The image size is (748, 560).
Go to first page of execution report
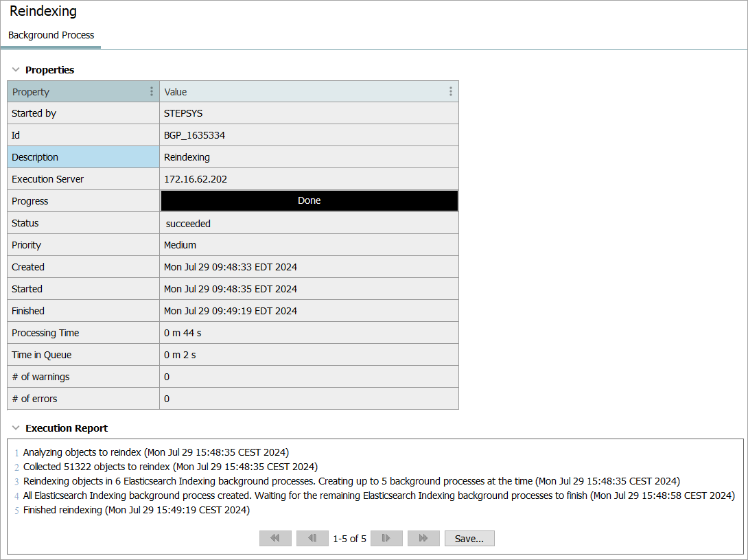[x=275, y=539]
